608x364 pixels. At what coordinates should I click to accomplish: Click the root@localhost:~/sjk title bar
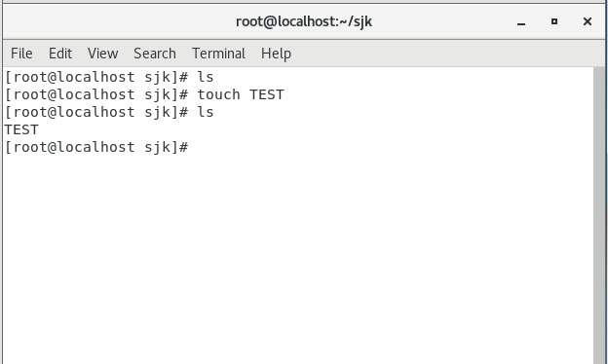click(x=304, y=21)
